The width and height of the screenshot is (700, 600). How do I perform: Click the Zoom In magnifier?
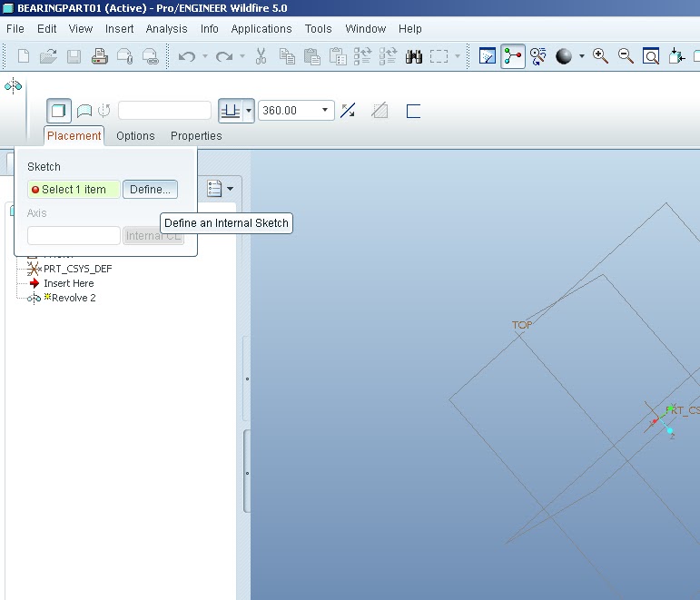tap(600, 56)
